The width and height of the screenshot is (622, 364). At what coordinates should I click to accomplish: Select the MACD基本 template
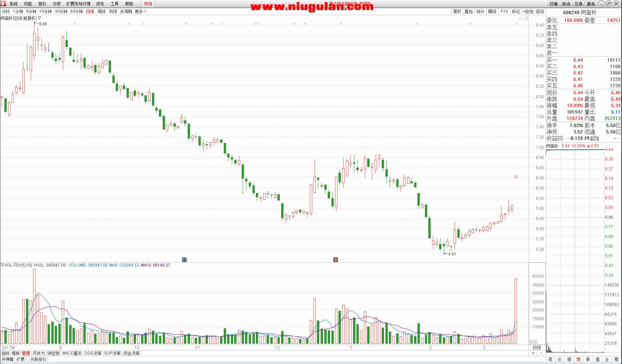tap(72, 353)
